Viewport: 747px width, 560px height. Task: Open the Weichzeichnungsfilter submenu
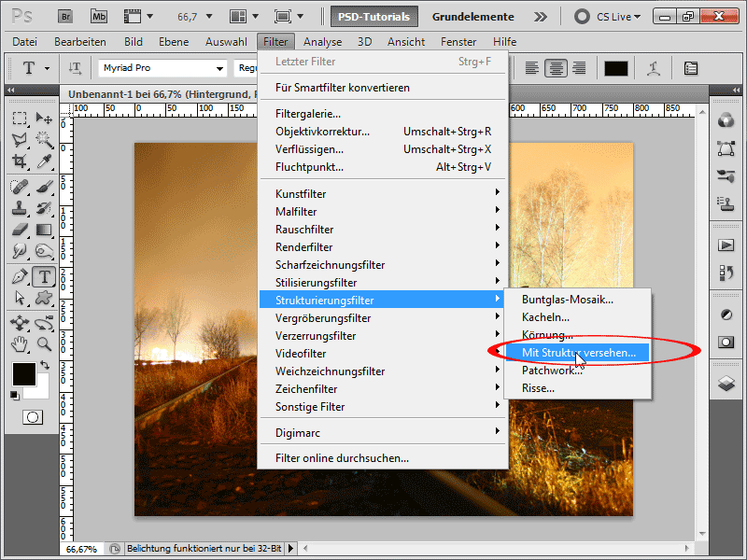[383, 371]
